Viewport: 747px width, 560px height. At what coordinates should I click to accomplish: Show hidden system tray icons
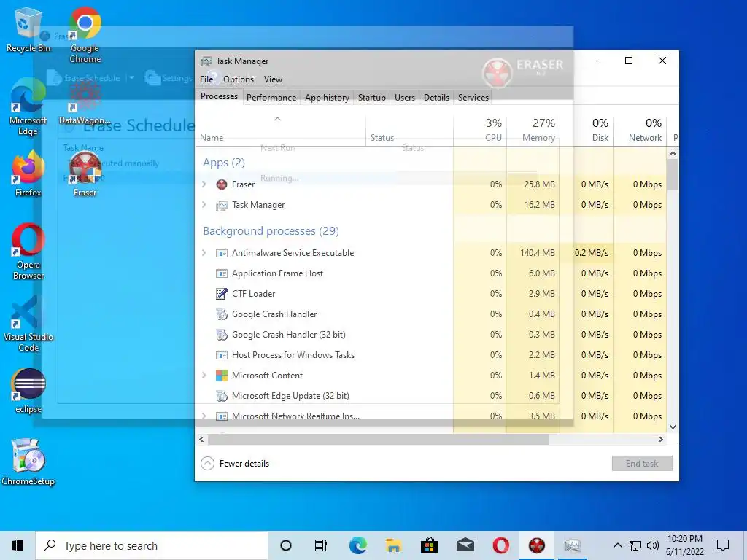pyautogui.click(x=617, y=545)
